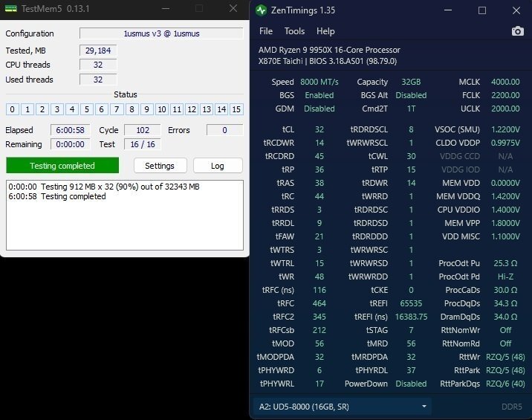Click the TestMem5 title bar icon
Image resolution: width=532 pixels, height=420 pixels.
click(10, 9)
